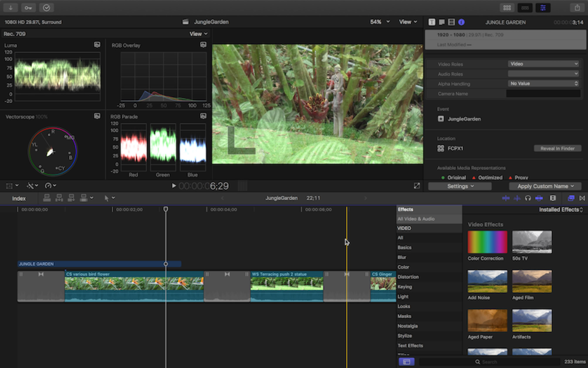Viewport: 588px width, 368px height.
Task: Click the background tasks checkmark icon
Action: tap(46, 8)
